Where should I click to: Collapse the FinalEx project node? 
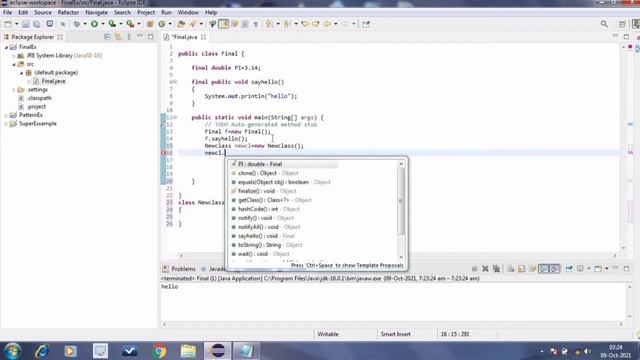click(x=6, y=47)
